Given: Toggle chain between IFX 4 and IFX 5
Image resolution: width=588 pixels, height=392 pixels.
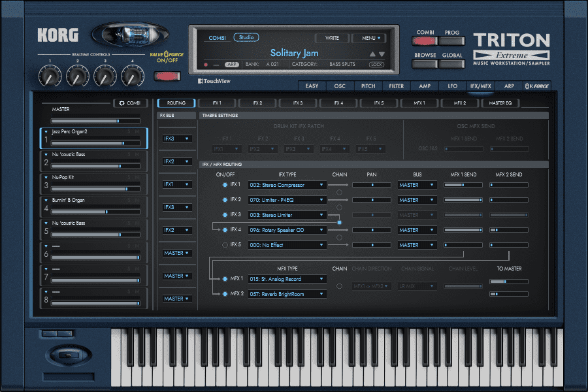Looking at the screenshot, I should (339, 237).
